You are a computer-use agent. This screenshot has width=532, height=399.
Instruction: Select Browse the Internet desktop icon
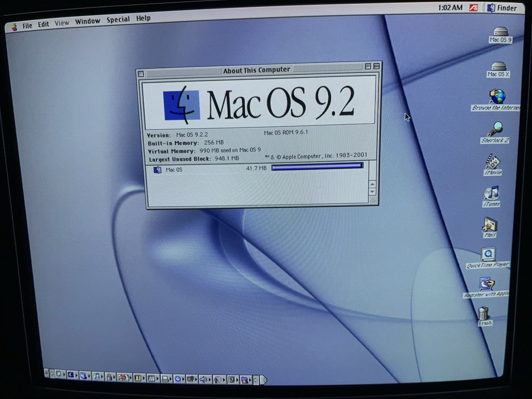click(x=496, y=100)
